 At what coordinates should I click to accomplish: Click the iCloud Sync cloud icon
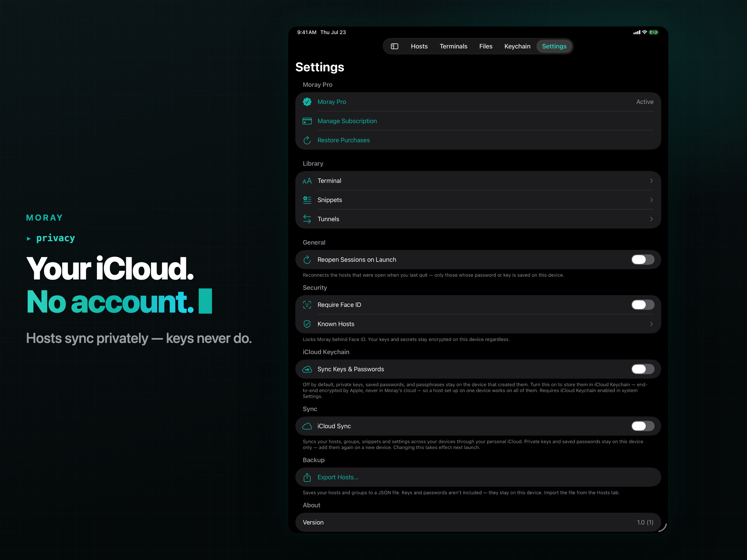tap(307, 426)
